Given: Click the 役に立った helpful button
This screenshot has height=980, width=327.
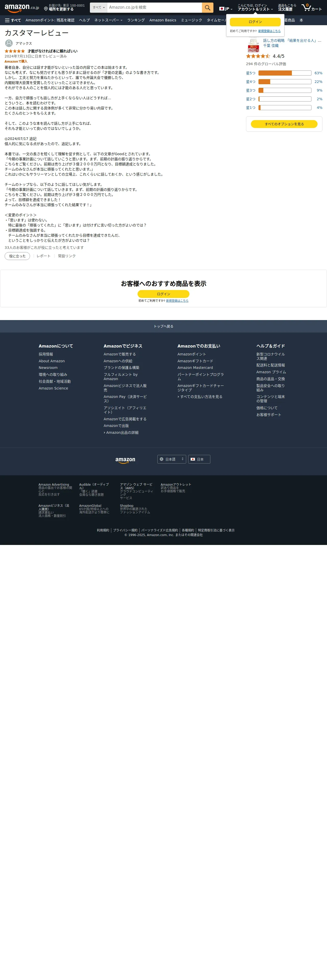Looking at the screenshot, I should [17, 256].
